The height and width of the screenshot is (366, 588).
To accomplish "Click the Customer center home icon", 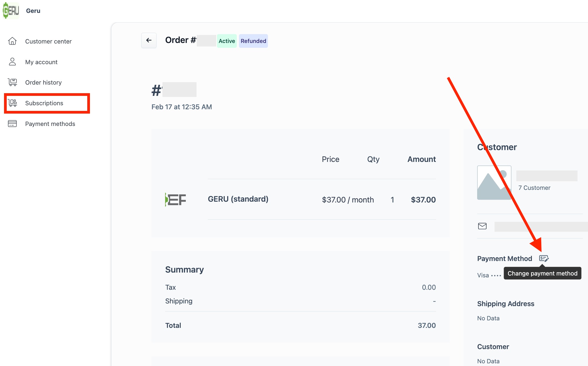I will (12, 41).
